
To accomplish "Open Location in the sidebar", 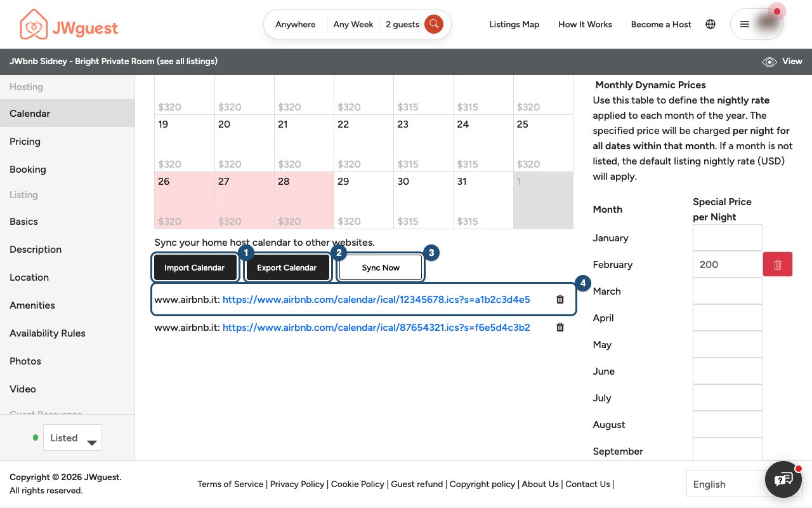I will pos(67,277).
